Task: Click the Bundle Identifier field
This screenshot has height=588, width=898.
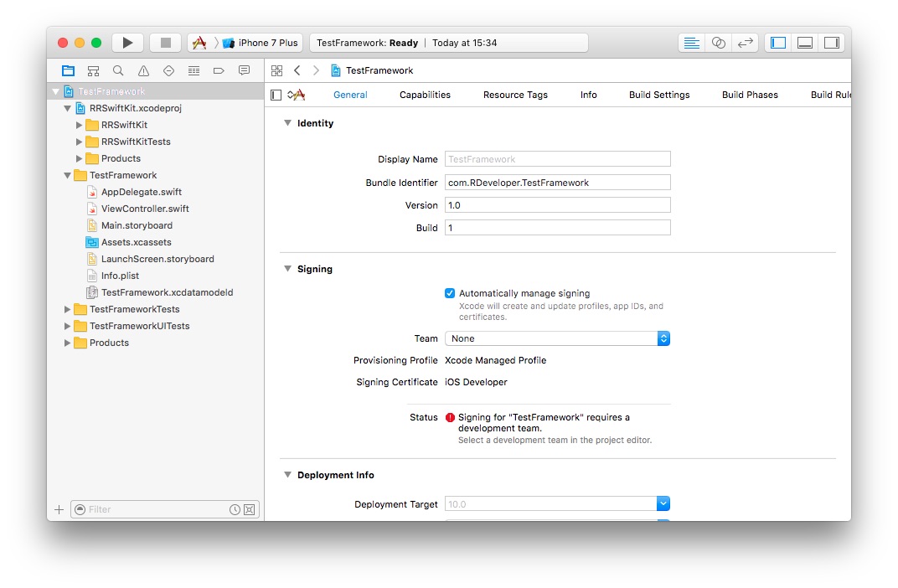Action: pos(557,183)
